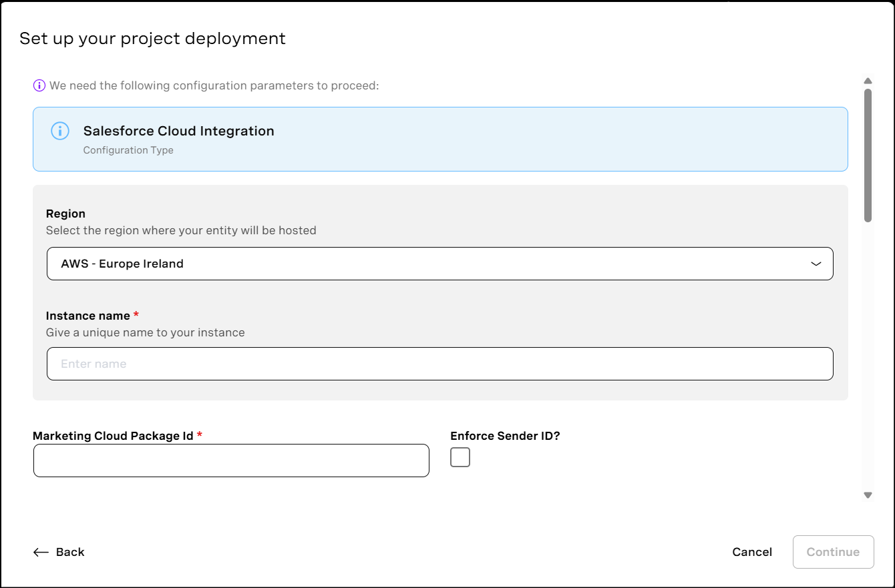This screenshot has height=588, width=895.
Task: Click the 'Enforce Sender ID?' label
Action: pyautogui.click(x=505, y=436)
